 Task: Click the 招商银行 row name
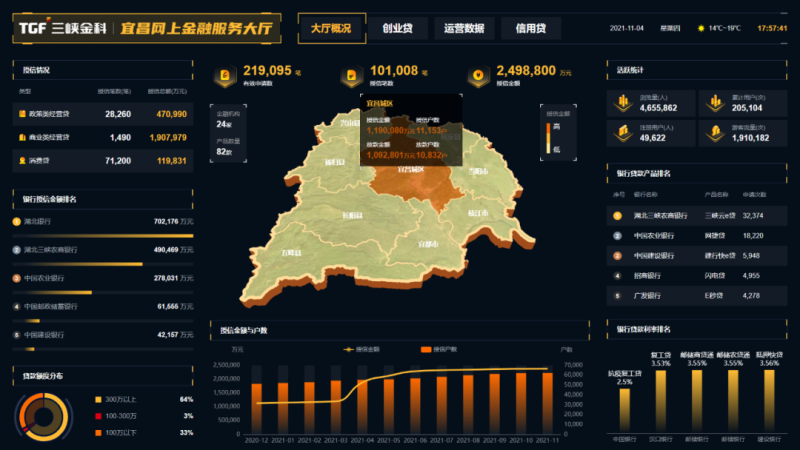pos(647,276)
